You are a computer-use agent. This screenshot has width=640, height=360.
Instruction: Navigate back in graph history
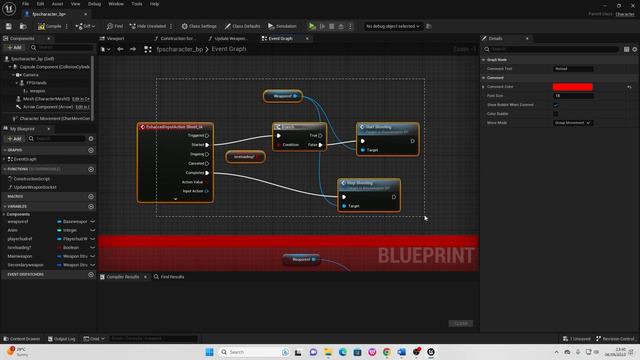click(x=120, y=49)
